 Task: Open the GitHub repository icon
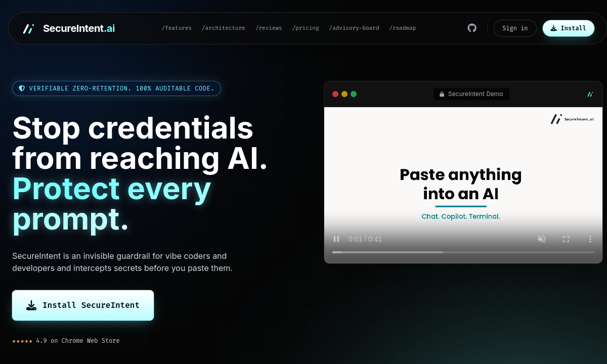(472, 28)
